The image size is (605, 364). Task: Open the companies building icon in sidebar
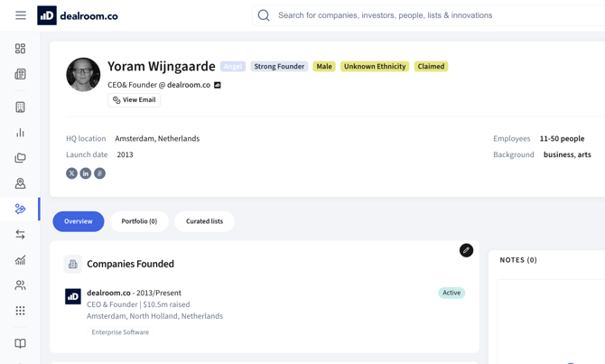[x=20, y=107]
